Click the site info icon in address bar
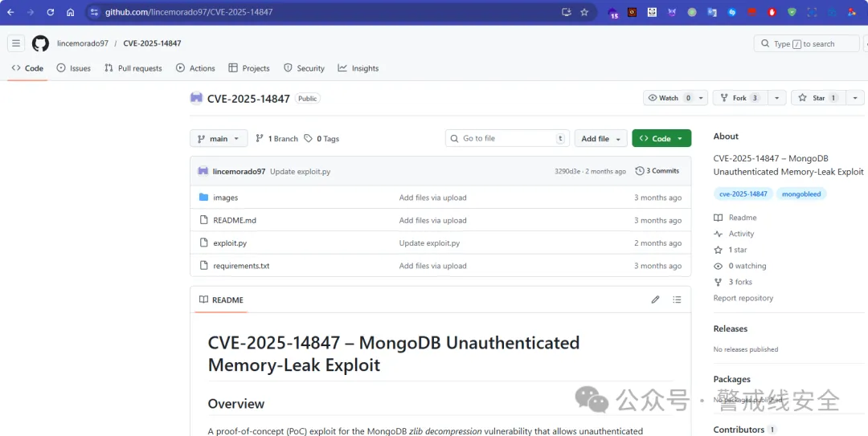Viewport: 868px width, 436px height. [94, 12]
